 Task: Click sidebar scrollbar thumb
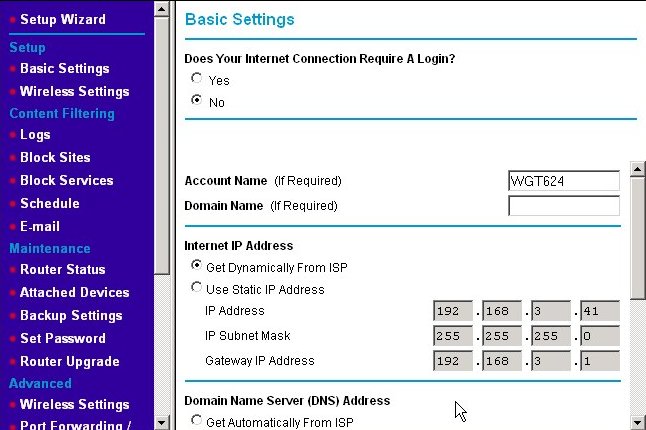coord(162,145)
